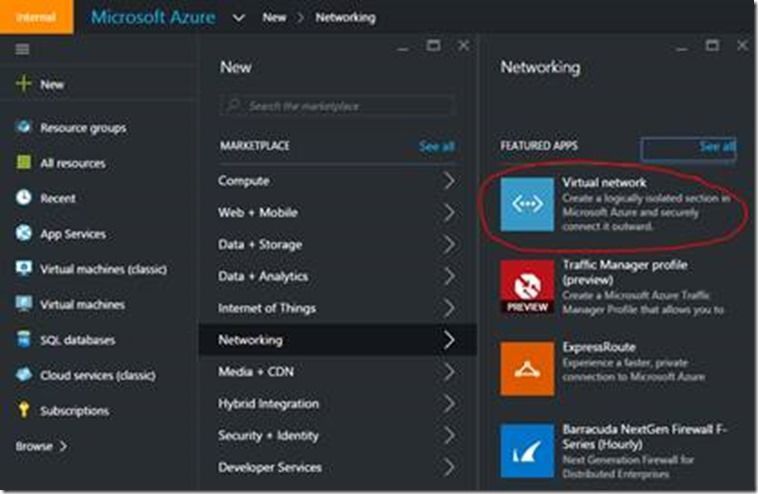
Task: Maximize the New blade
Action: tap(433, 46)
